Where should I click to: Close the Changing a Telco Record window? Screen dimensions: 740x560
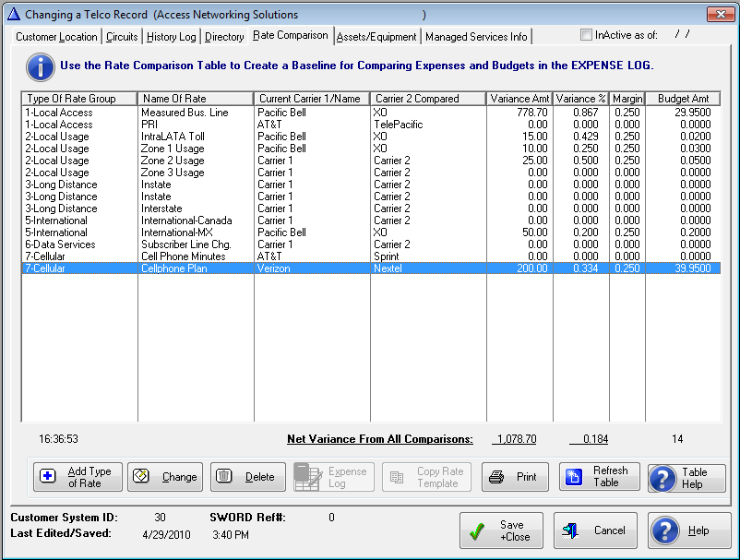pyautogui.click(x=721, y=14)
